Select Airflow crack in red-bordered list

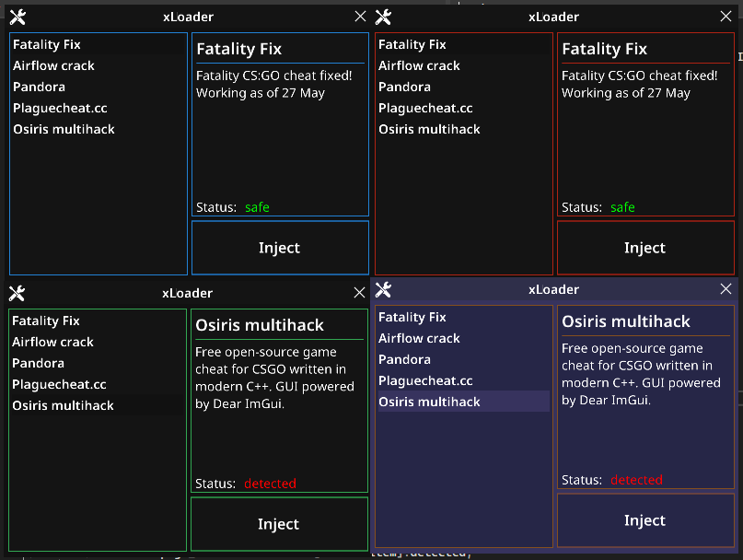click(463, 66)
